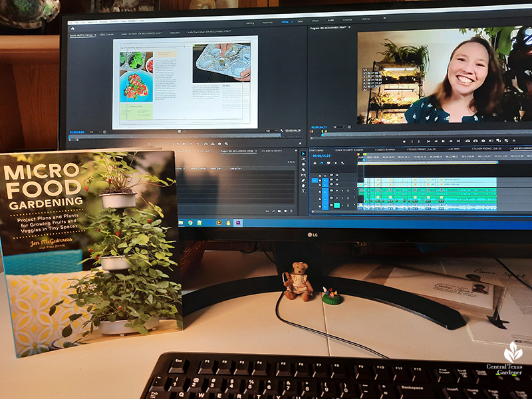Switch to Color workspace
Viewport: 532px width, 399px height.
pyautogui.click(x=301, y=21)
